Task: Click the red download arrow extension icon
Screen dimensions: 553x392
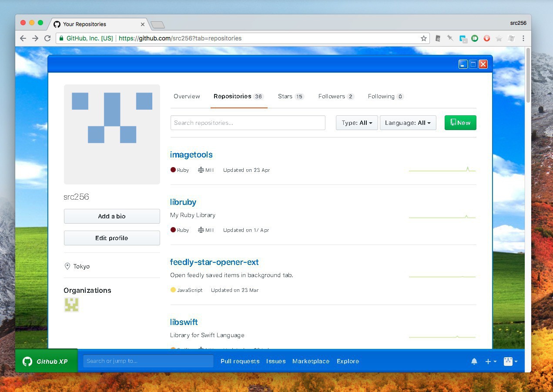Action: pyautogui.click(x=487, y=38)
